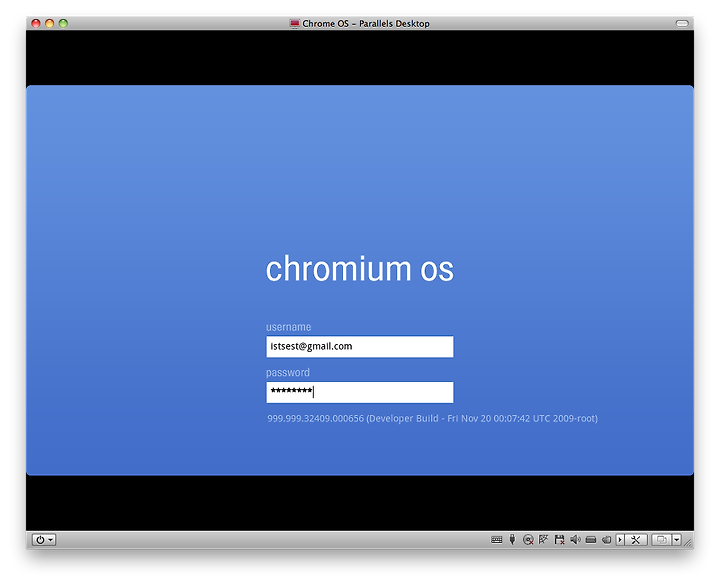Click the 'username' label
The width and height of the screenshot is (720, 585).
coord(288,327)
